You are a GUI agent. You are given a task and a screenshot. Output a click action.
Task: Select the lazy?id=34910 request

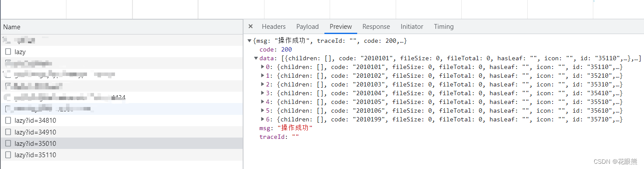[122, 132]
